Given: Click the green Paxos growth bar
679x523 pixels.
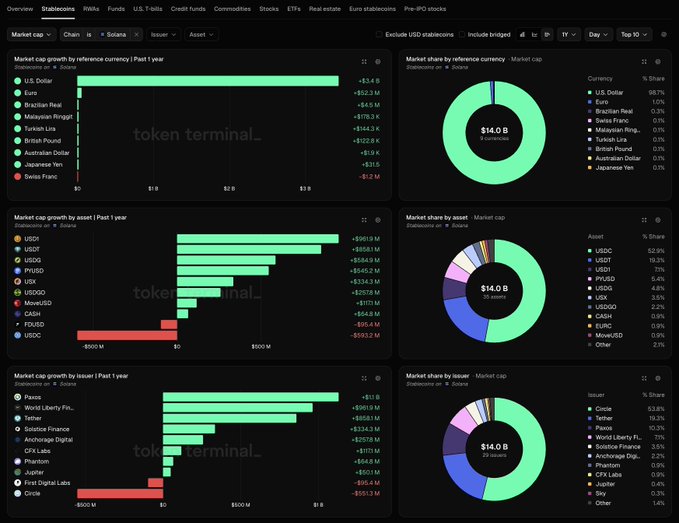Looking at the screenshot, I should click(x=251, y=397).
